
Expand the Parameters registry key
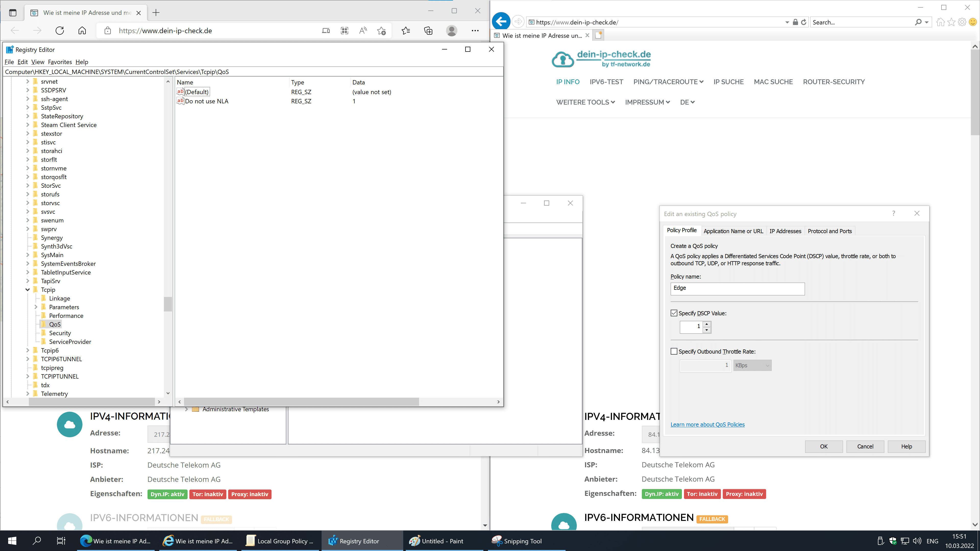pyautogui.click(x=36, y=307)
